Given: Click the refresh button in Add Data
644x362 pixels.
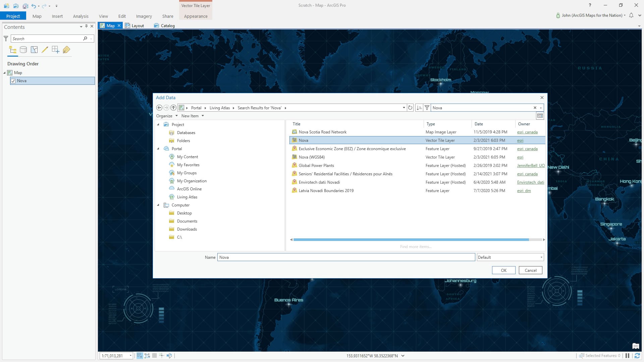Looking at the screenshot, I should coord(410,108).
